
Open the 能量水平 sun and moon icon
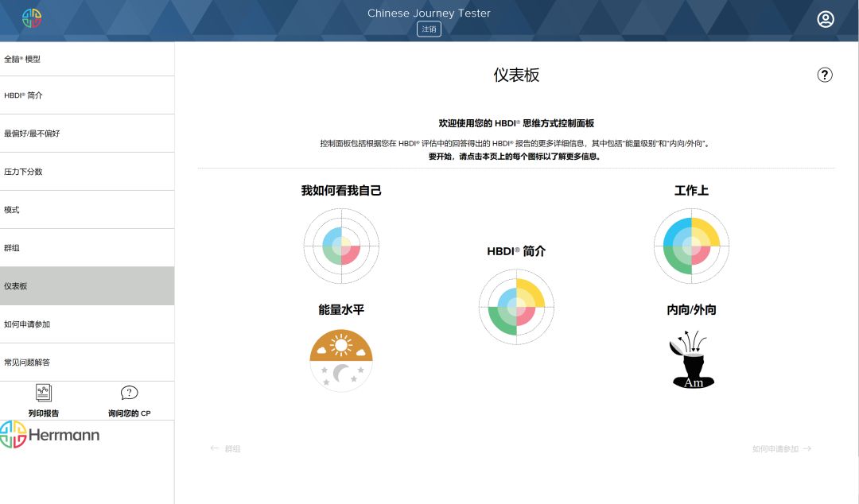coord(341,360)
